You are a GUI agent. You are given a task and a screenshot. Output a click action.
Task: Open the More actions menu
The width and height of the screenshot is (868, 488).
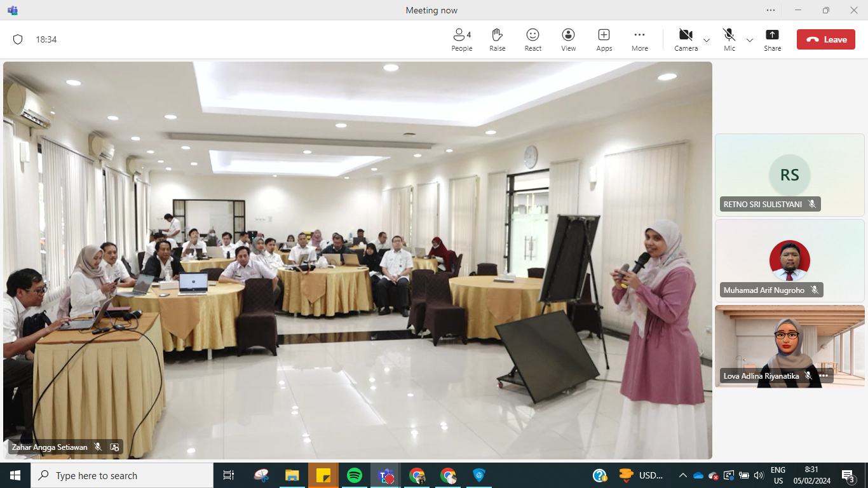(x=639, y=39)
